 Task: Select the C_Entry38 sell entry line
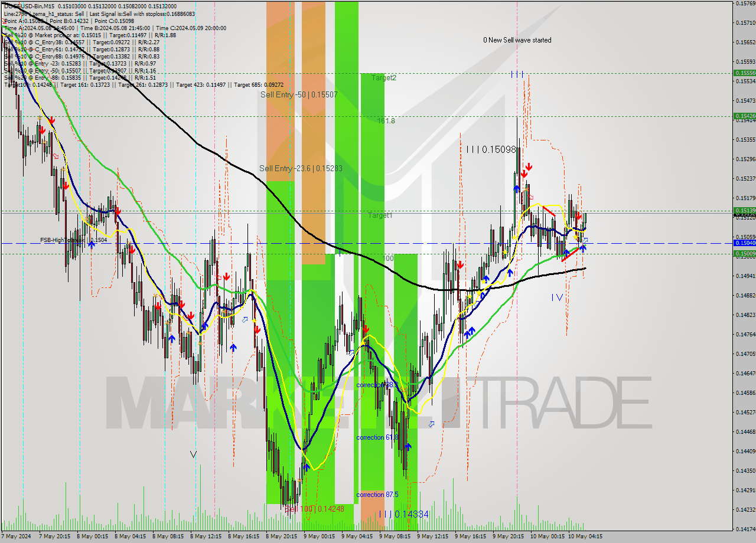(x=82, y=42)
